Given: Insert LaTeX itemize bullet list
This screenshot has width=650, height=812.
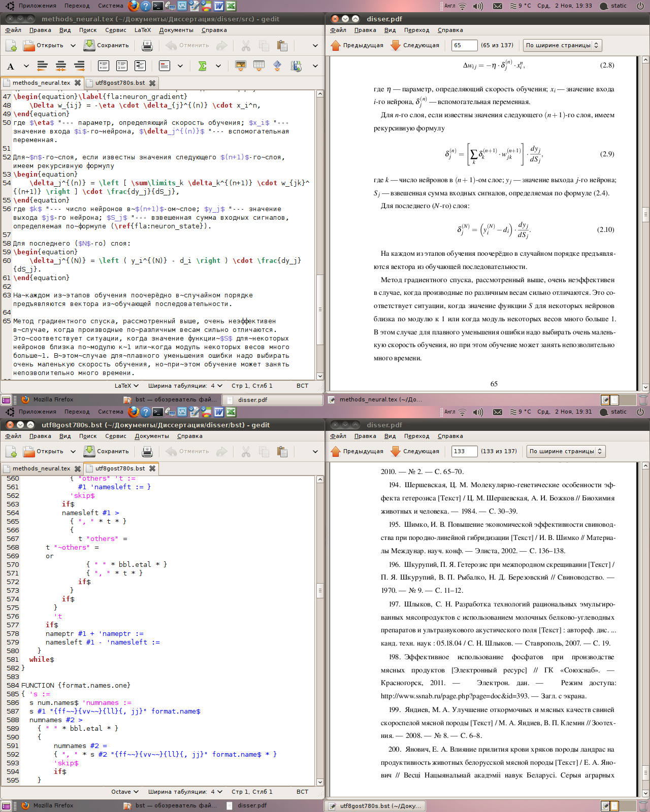Looking at the screenshot, I should 104,66.
